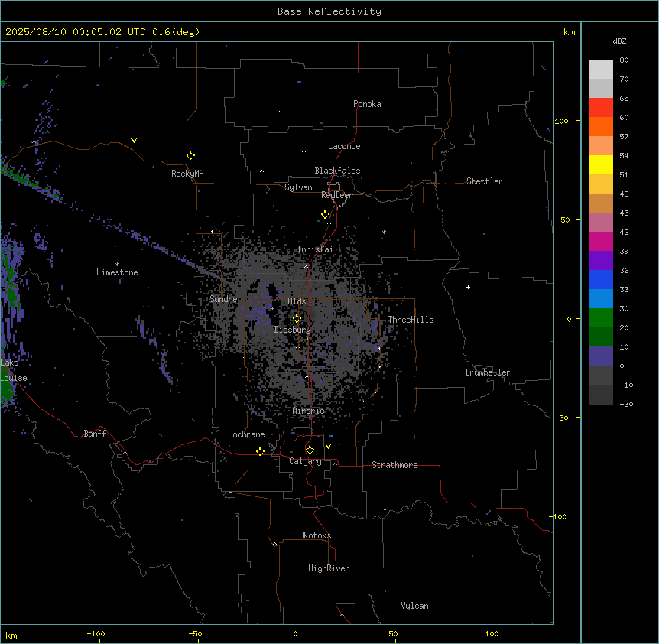This screenshot has height=644, width=659.
Task: Click the yellow diamond marker above RockyMH
Action: pos(190,155)
